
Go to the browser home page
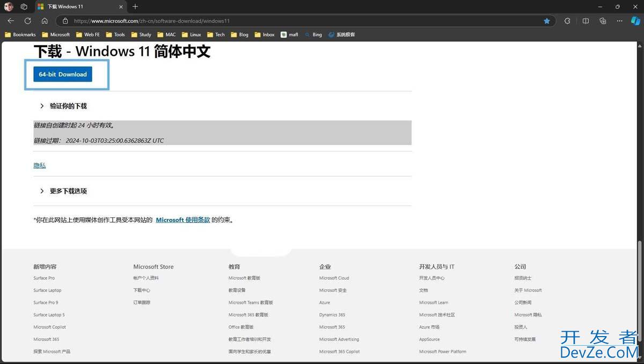click(45, 21)
